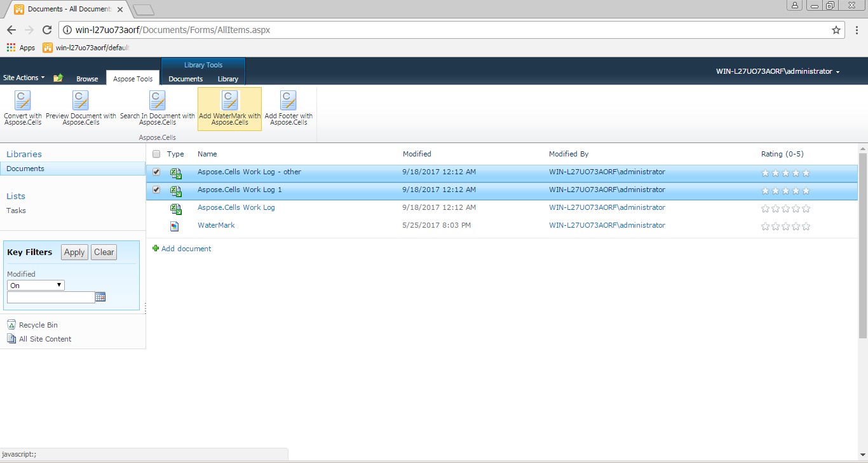The width and height of the screenshot is (868, 463).
Task: Click the Apps grid icon in bookmarks bar
Action: (x=11, y=48)
